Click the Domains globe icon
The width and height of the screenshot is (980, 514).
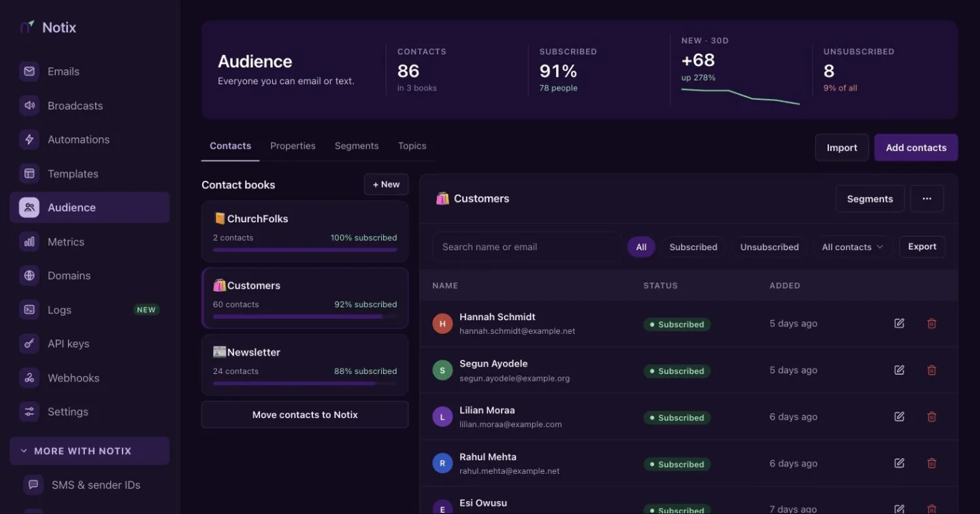pos(29,275)
